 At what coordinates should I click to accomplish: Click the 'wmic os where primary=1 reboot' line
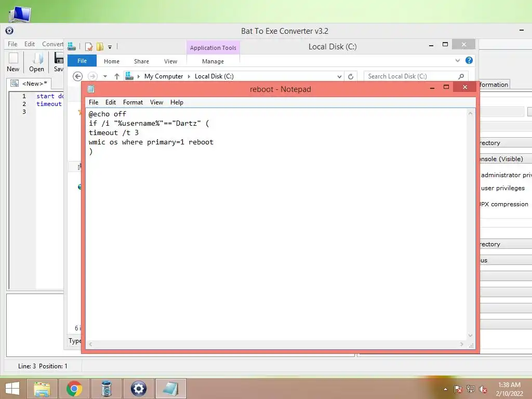151,142
